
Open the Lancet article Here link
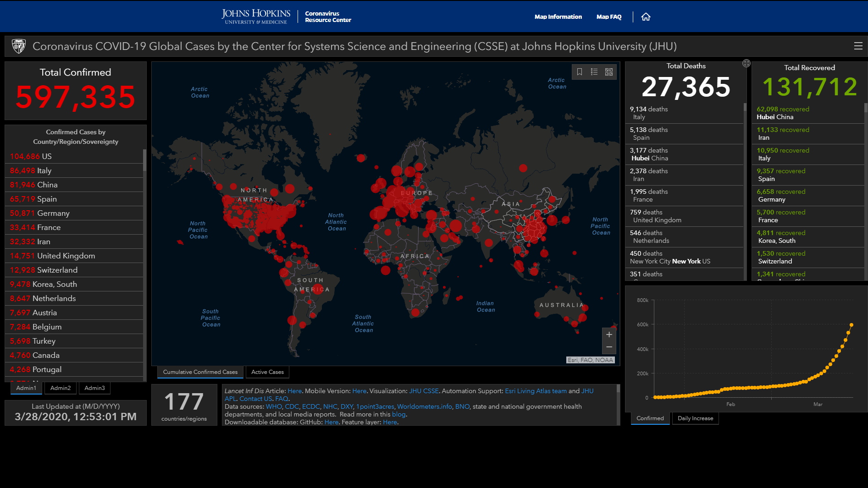[x=294, y=391]
